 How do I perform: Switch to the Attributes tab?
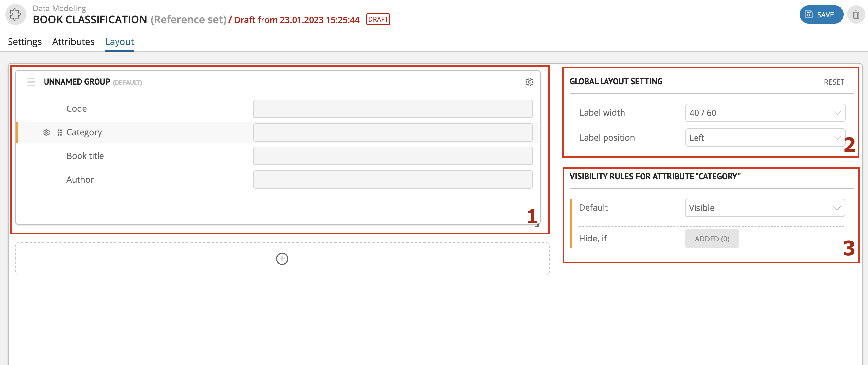(73, 42)
